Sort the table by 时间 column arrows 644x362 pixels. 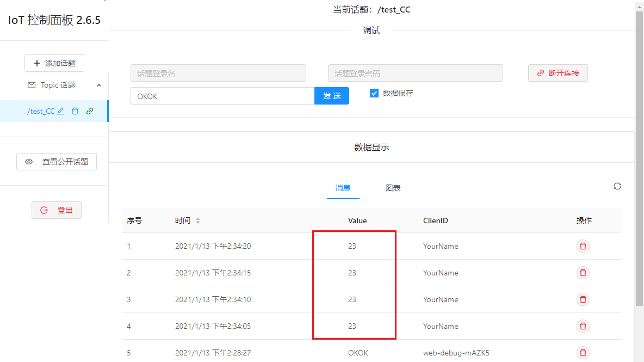[198, 220]
